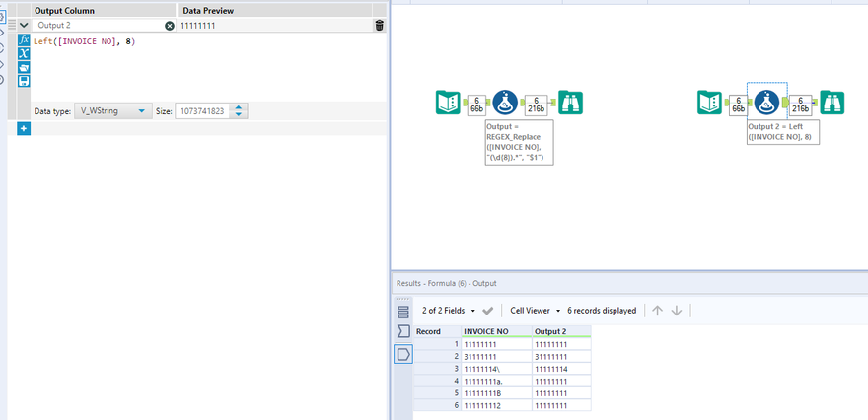The image size is (868, 420).
Task: Show output anchor data in Results
Action: (403, 354)
